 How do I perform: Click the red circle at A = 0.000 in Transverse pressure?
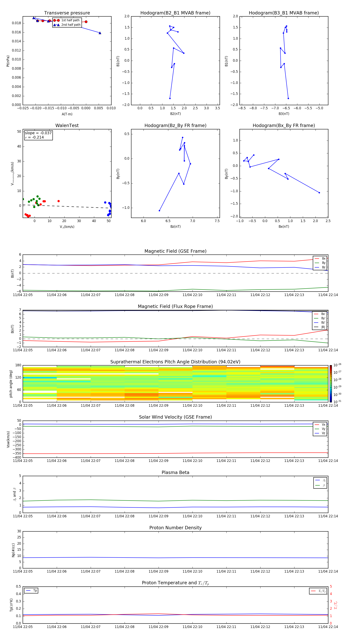pyautogui.click(x=86, y=22)
